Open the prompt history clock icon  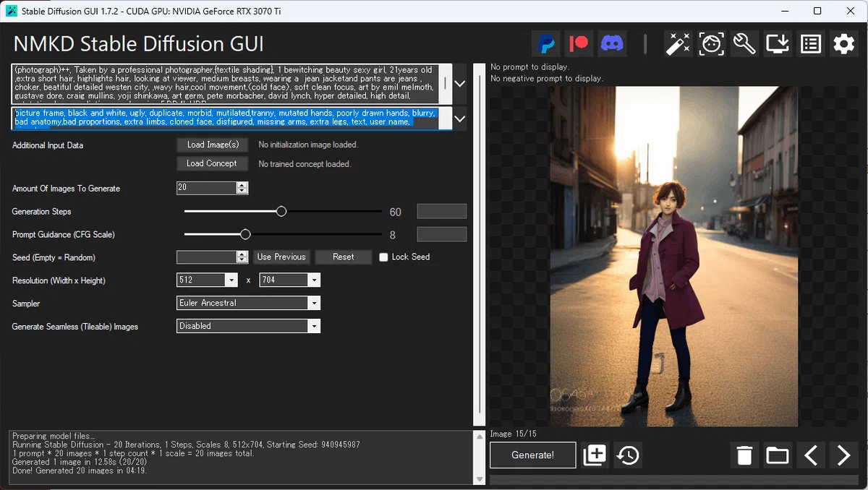coord(628,455)
